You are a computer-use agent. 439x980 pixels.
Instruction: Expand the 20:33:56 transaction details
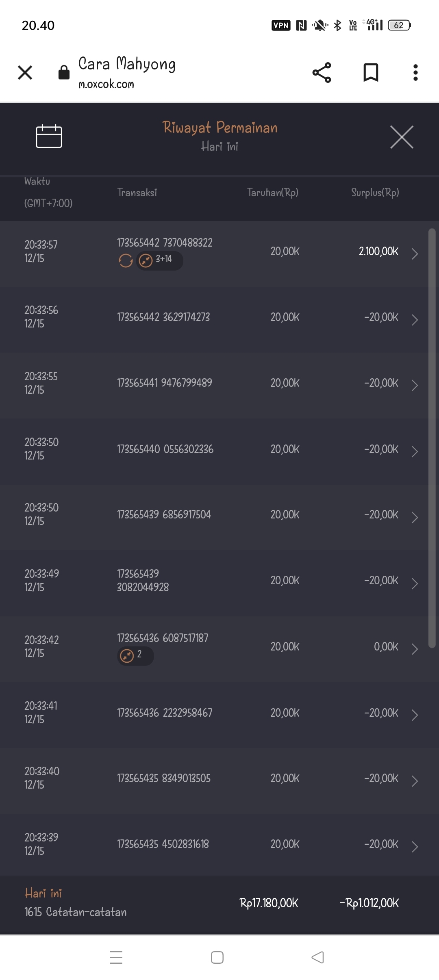pyautogui.click(x=415, y=320)
